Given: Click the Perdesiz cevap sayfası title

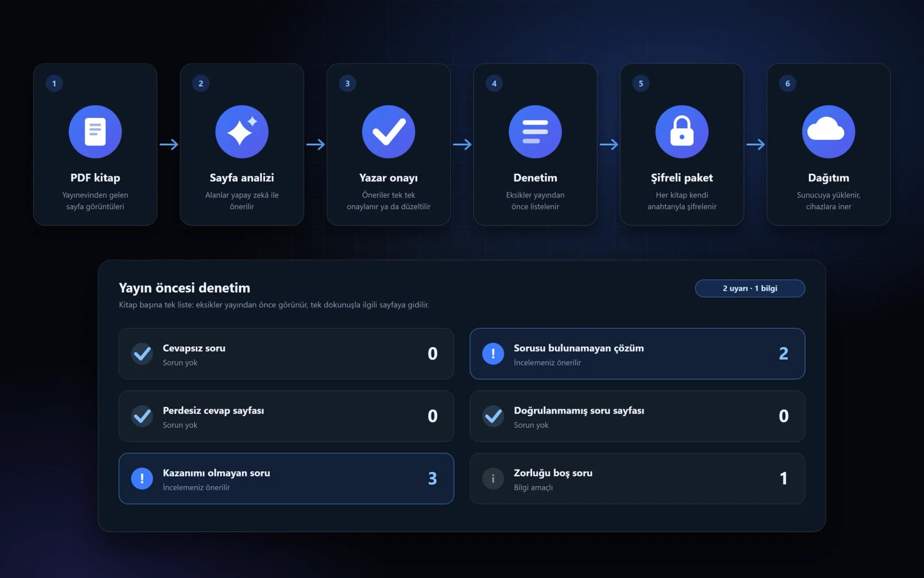Looking at the screenshot, I should [213, 410].
